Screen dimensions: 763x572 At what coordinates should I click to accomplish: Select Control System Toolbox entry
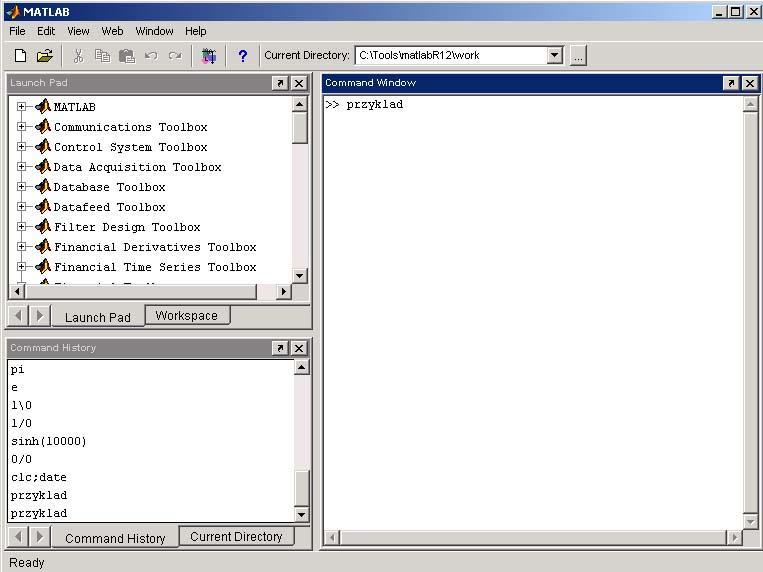(130, 147)
